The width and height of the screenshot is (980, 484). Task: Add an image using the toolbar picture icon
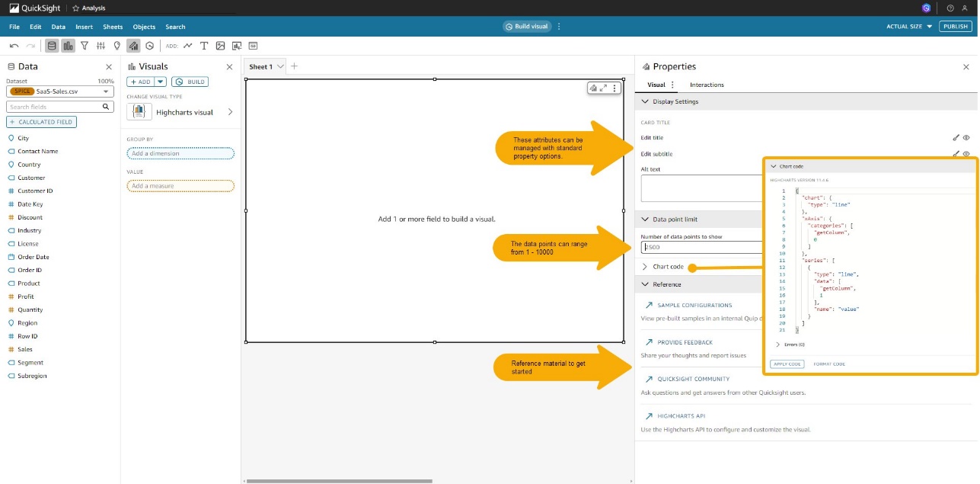click(220, 46)
